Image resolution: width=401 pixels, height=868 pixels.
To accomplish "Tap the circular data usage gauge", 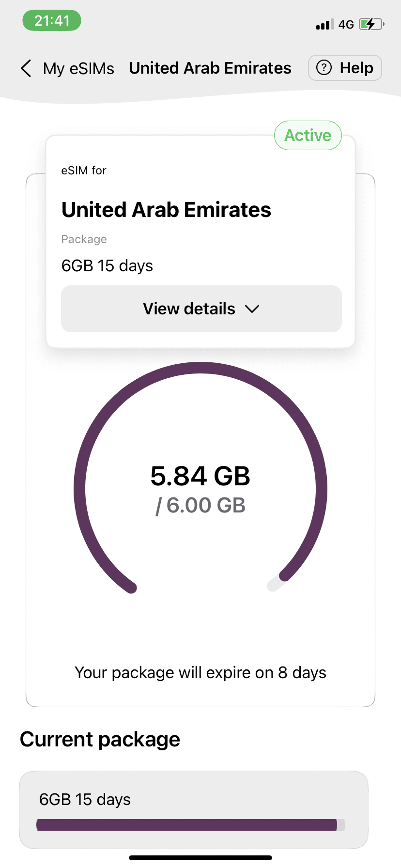I will pyautogui.click(x=200, y=477).
